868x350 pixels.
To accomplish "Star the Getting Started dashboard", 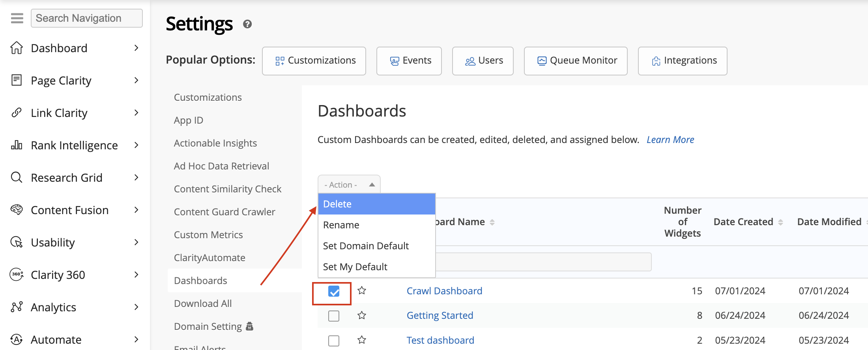I will pos(362,315).
